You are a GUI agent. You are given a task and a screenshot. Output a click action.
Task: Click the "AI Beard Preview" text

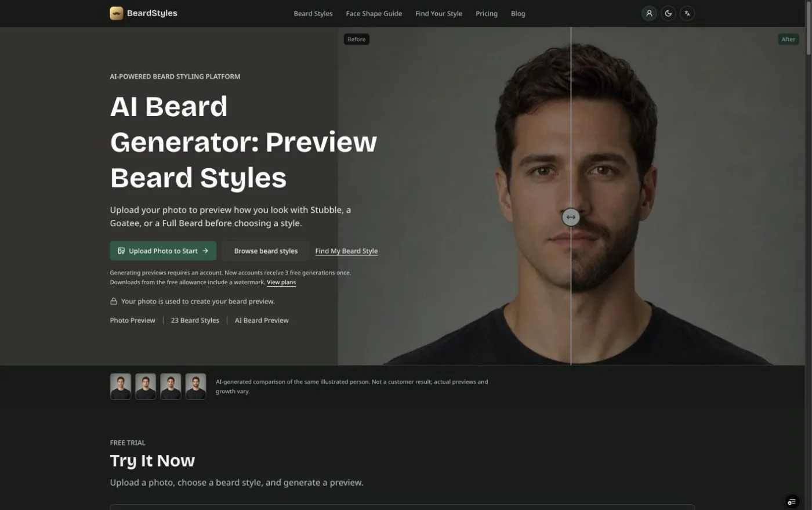(x=262, y=320)
